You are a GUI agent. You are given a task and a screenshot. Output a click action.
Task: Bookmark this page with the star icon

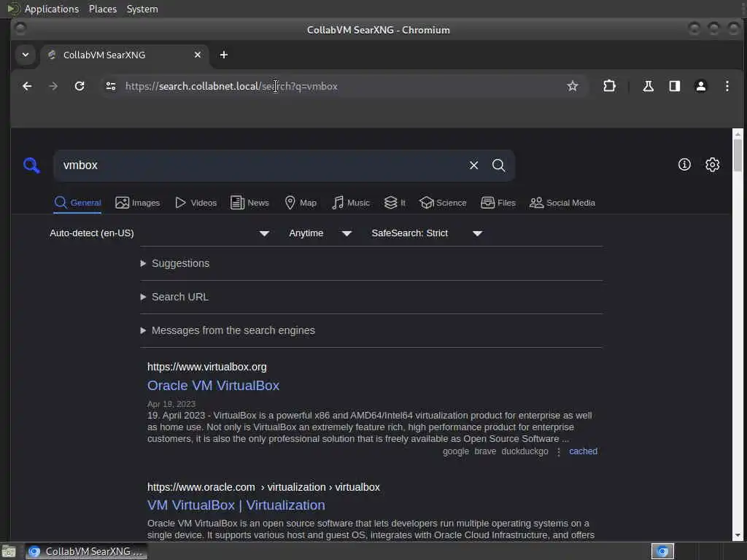572,86
